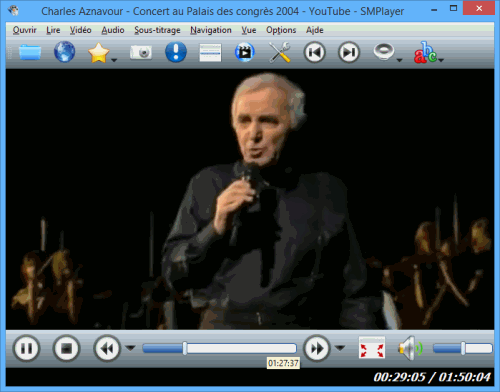Open the Options menu
This screenshot has height=392, width=500.
point(281,30)
